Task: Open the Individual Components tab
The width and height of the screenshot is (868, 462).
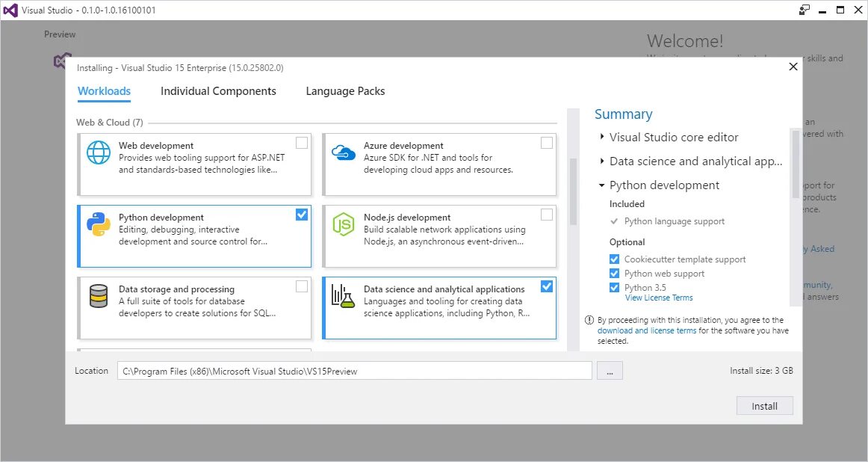Action: coord(218,91)
